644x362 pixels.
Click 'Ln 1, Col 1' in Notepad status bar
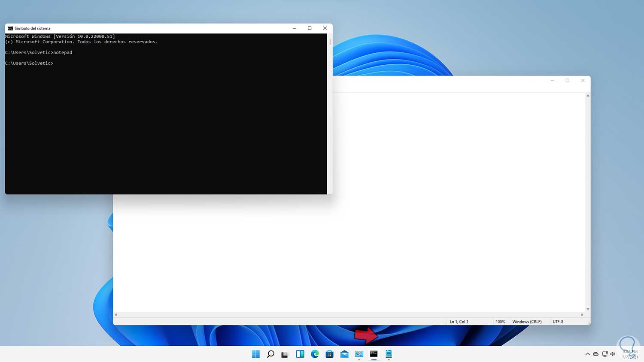[459, 322]
